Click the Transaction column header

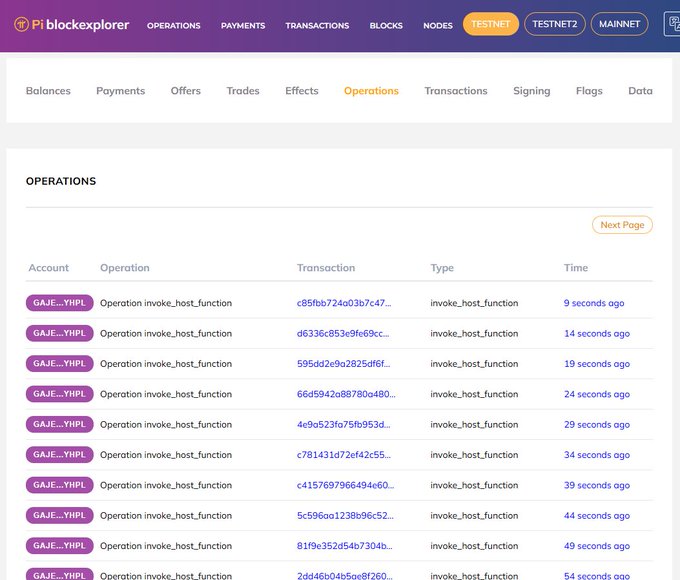point(326,268)
